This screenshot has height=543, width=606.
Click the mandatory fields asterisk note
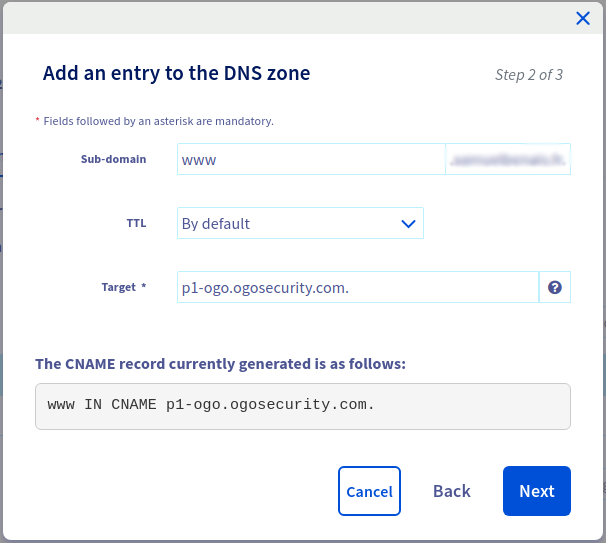(x=158, y=121)
